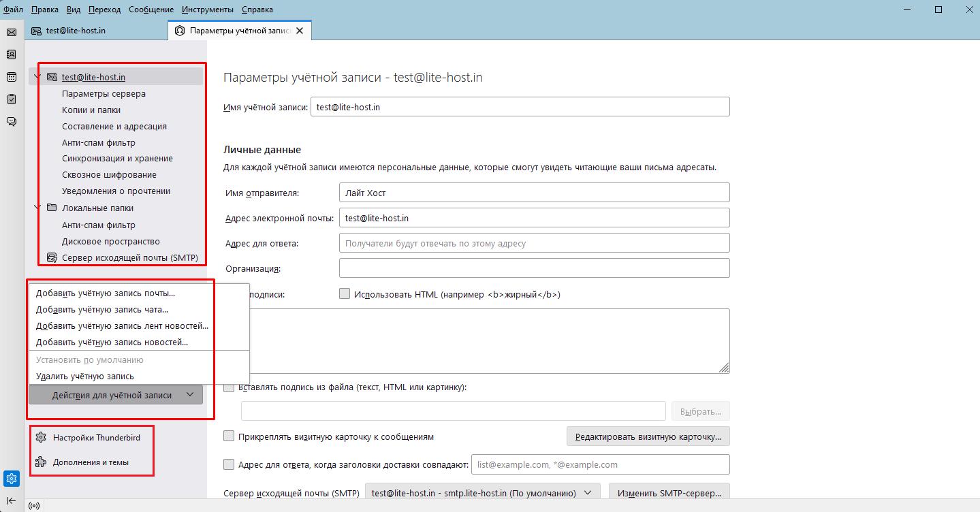Click the settings gear in spaces toolbar
The height and width of the screenshot is (512, 980).
click(12, 479)
